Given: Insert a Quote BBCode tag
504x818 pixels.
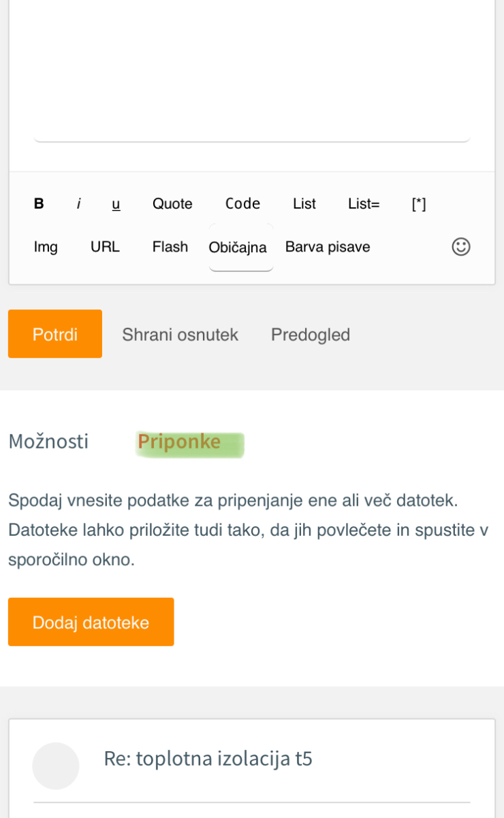Looking at the screenshot, I should pos(172,204).
